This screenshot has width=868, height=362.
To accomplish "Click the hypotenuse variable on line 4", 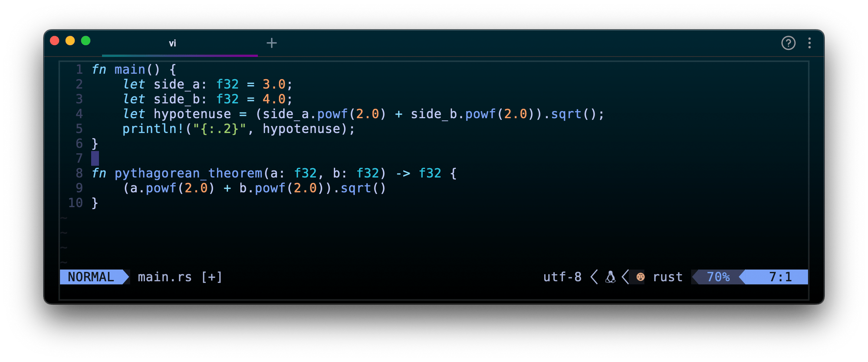I will pos(192,114).
